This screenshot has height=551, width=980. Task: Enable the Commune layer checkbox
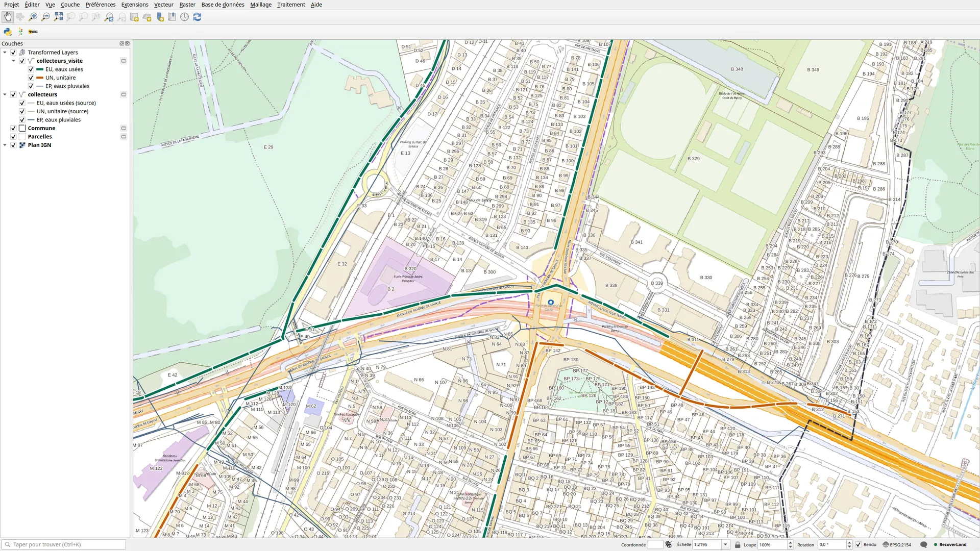coord(14,128)
